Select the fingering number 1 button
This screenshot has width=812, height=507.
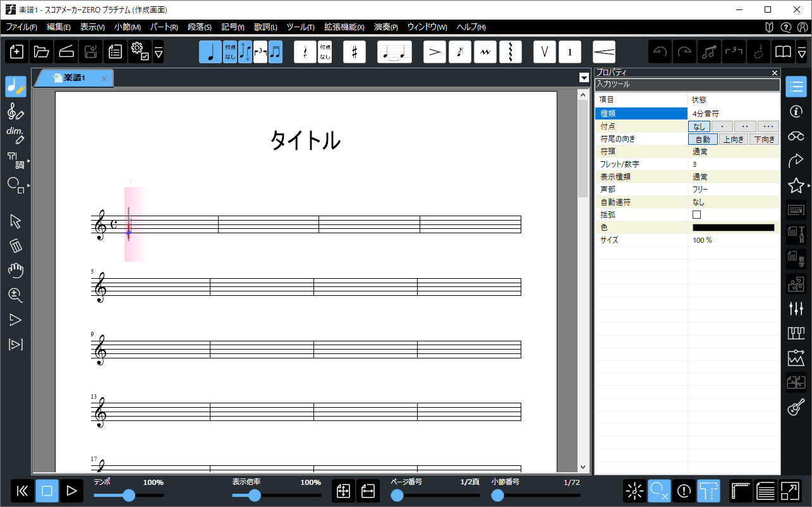click(570, 52)
